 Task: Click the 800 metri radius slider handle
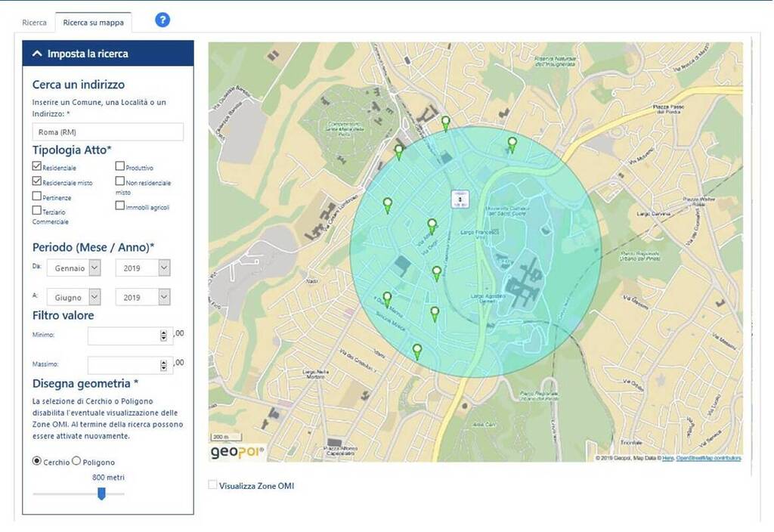click(102, 493)
